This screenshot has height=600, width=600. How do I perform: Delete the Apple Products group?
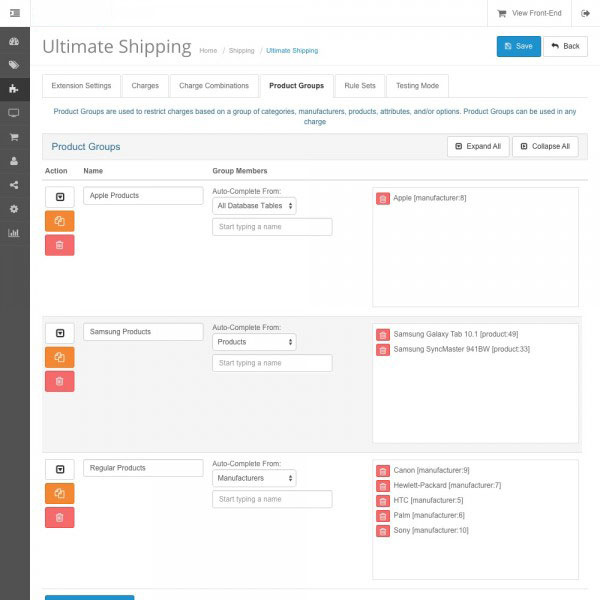[x=59, y=245]
